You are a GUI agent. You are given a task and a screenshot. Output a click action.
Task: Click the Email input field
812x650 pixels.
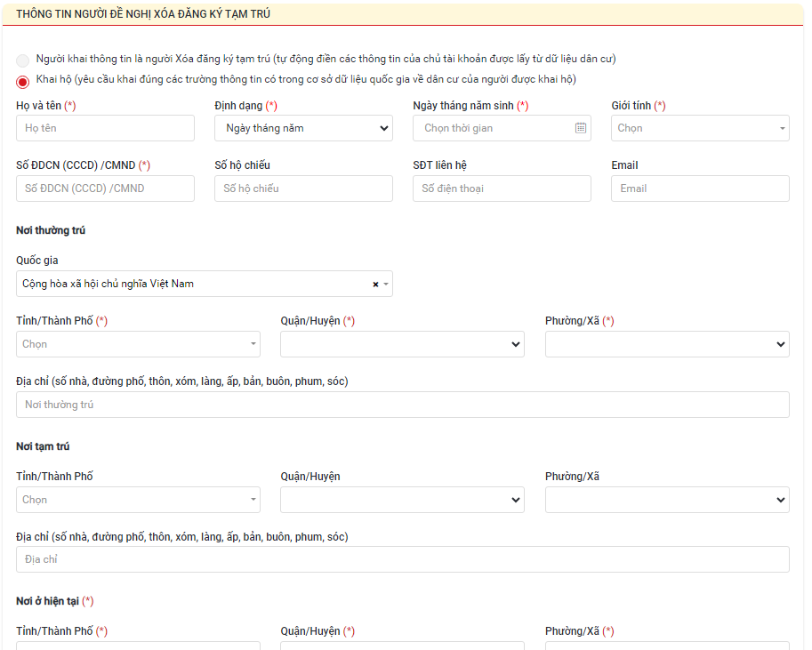(700, 189)
